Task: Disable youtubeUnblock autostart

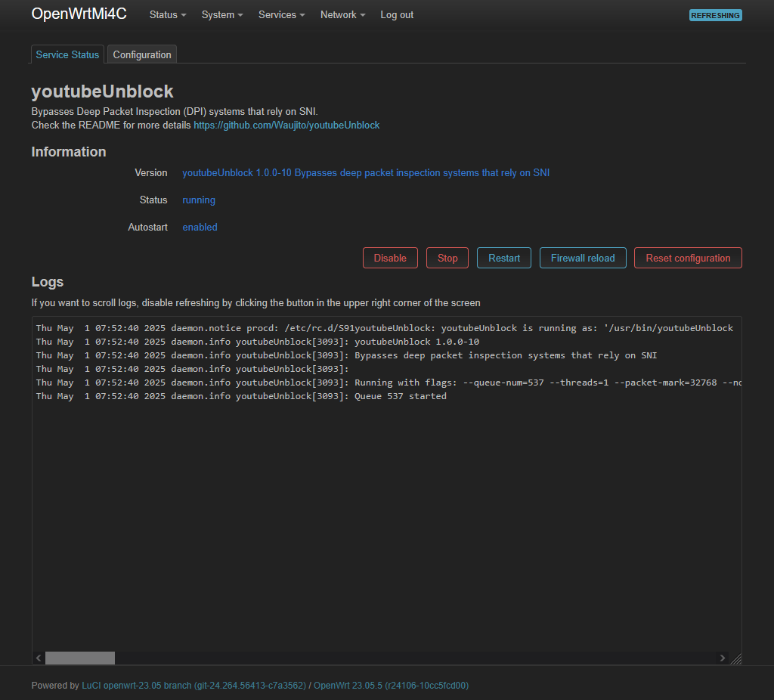Action: click(390, 258)
